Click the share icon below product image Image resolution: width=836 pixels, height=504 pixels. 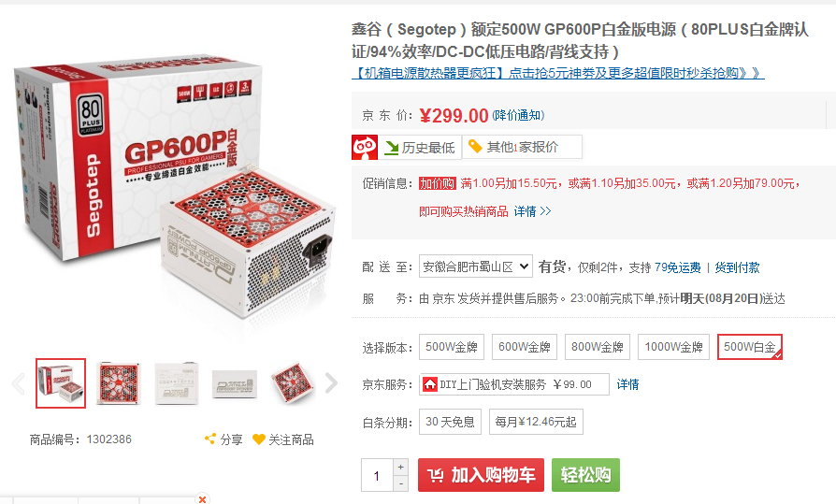[x=210, y=439]
